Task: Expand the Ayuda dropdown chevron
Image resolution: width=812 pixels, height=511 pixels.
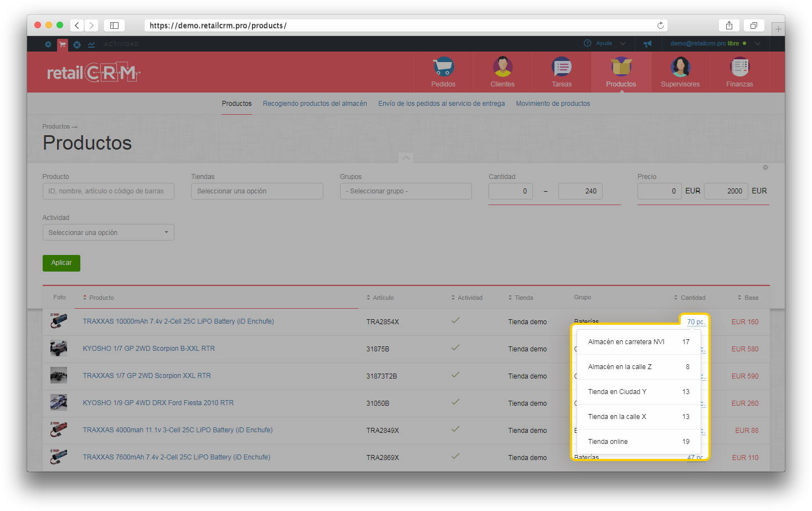Action: pyautogui.click(x=623, y=43)
